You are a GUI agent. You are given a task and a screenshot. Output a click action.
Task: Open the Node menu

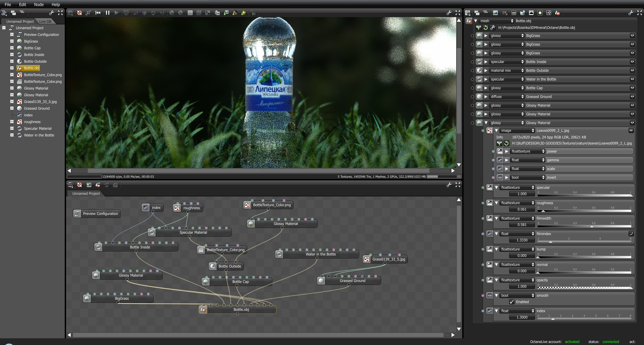point(39,4)
